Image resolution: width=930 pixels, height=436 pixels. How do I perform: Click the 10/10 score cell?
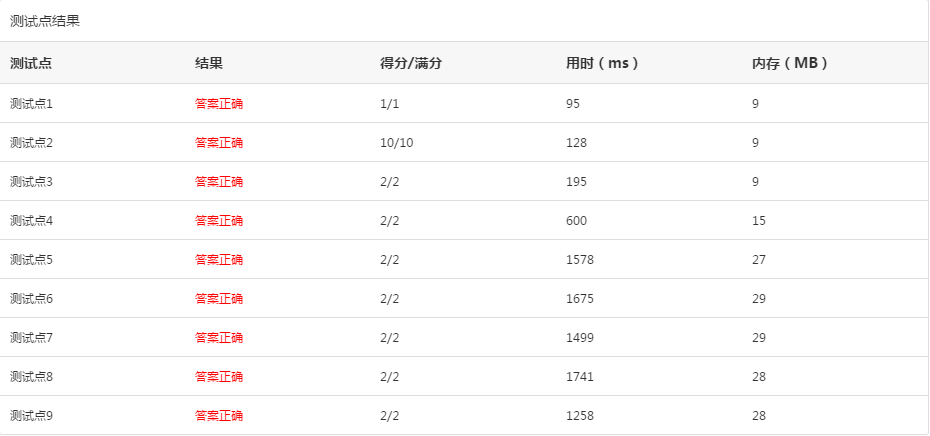pos(397,142)
